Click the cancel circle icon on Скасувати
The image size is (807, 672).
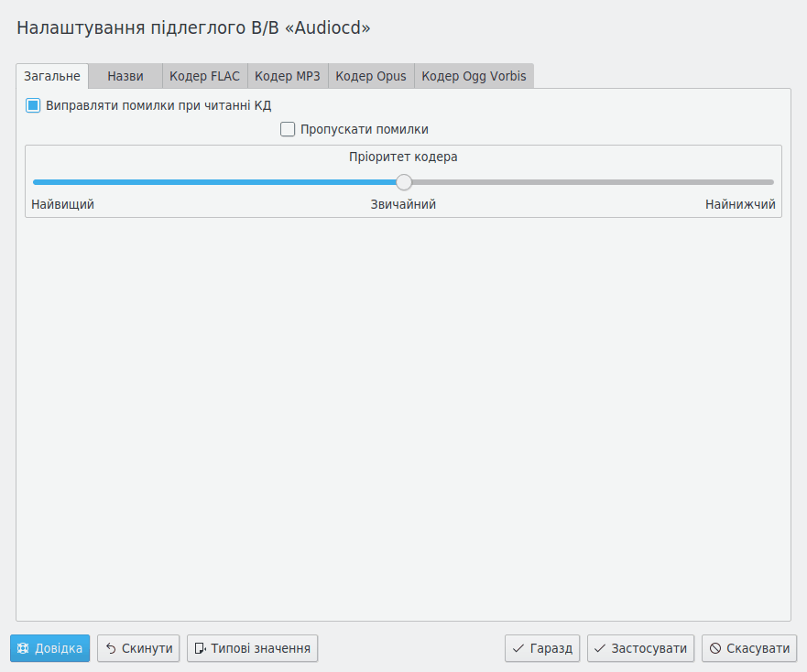tap(715, 648)
